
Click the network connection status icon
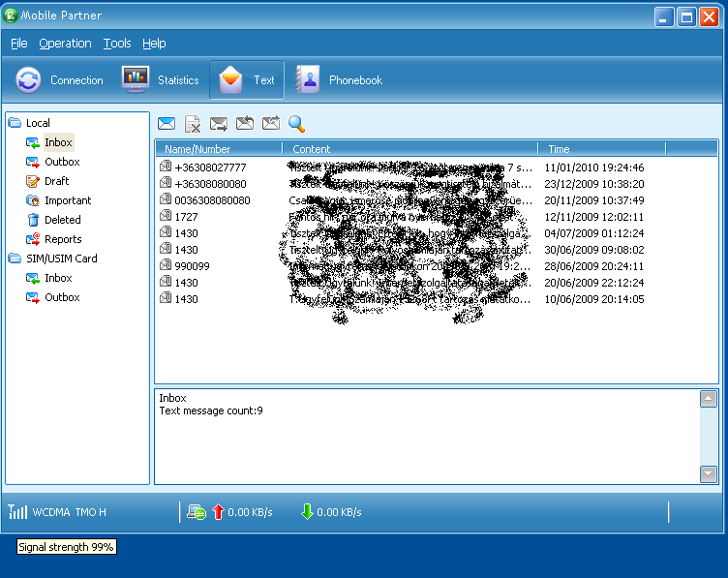[x=196, y=512]
